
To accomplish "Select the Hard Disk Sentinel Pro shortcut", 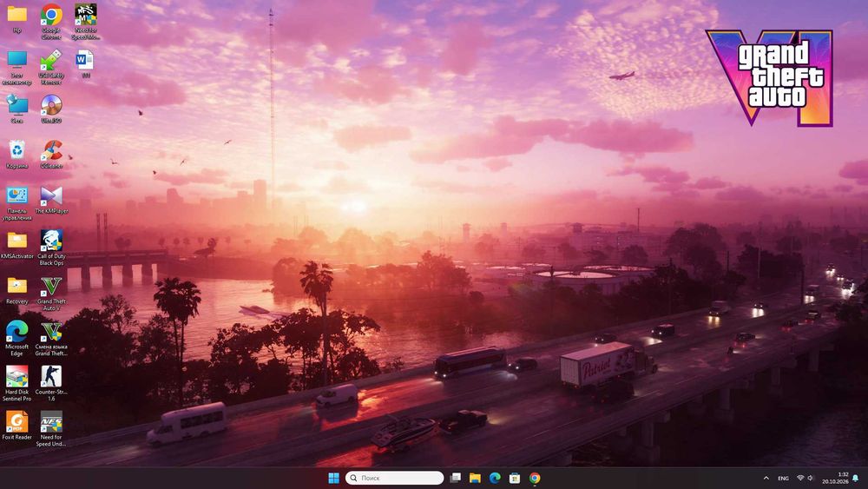I will [x=17, y=384].
